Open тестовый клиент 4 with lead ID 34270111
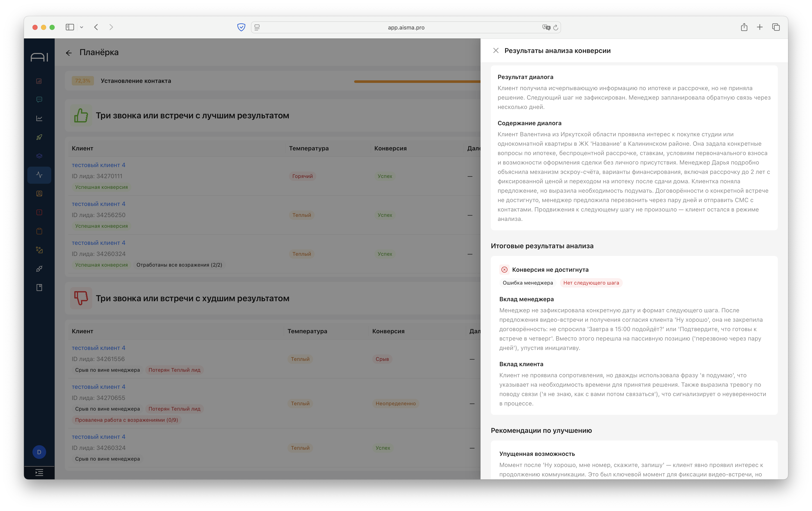This screenshot has height=511, width=812. tap(98, 165)
